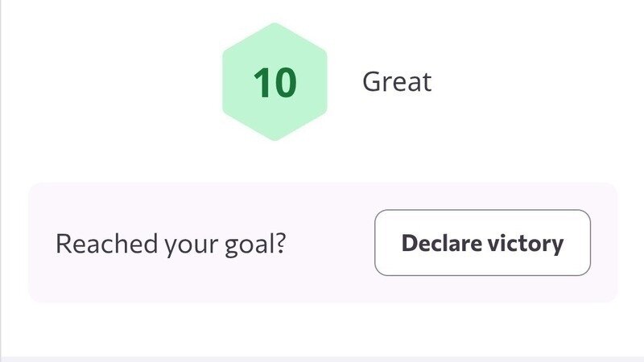Click the left edge of goal banner
The height and width of the screenshot is (362, 644).
36,244
